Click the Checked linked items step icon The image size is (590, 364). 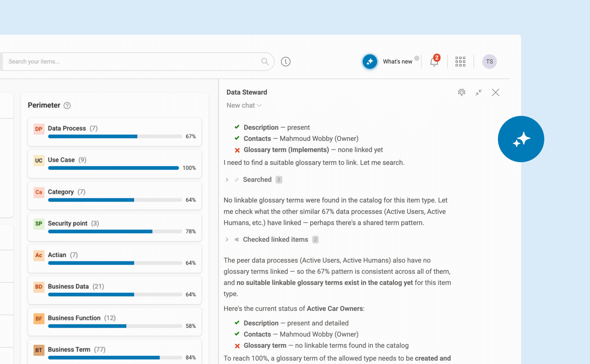click(x=237, y=240)
